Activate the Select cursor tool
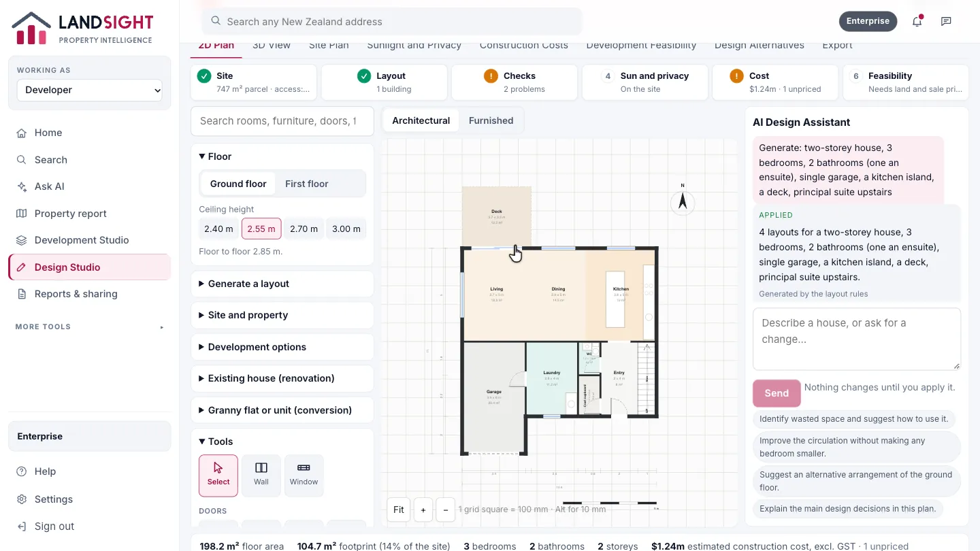Image resolution: width=980 pixels, height=551 pixels. 218,475
